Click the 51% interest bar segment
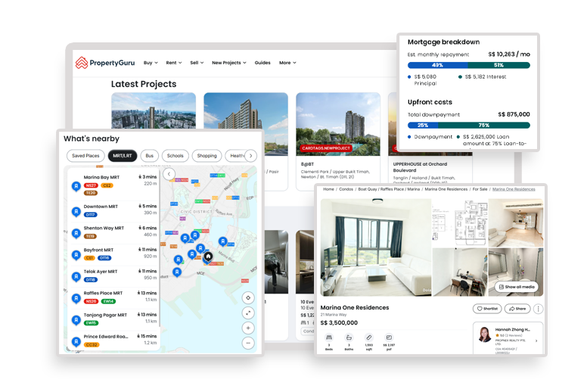The image size is (587, 392). (499, 65)
